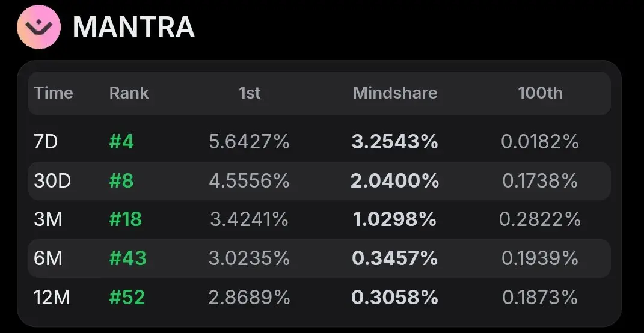Select the Mindshare column header
Image resolution: width=644 pixels, height=333 pixels.
394,93
